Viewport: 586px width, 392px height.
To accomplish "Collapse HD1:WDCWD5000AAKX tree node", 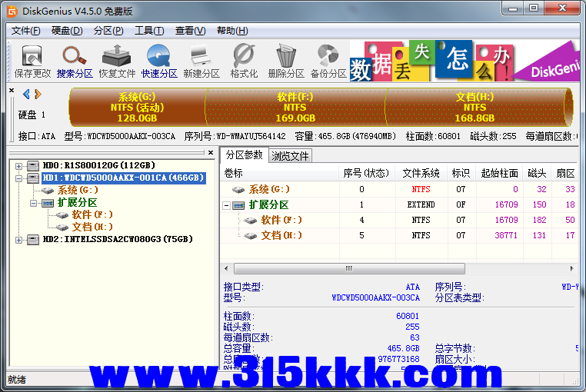I will (18, 178).
